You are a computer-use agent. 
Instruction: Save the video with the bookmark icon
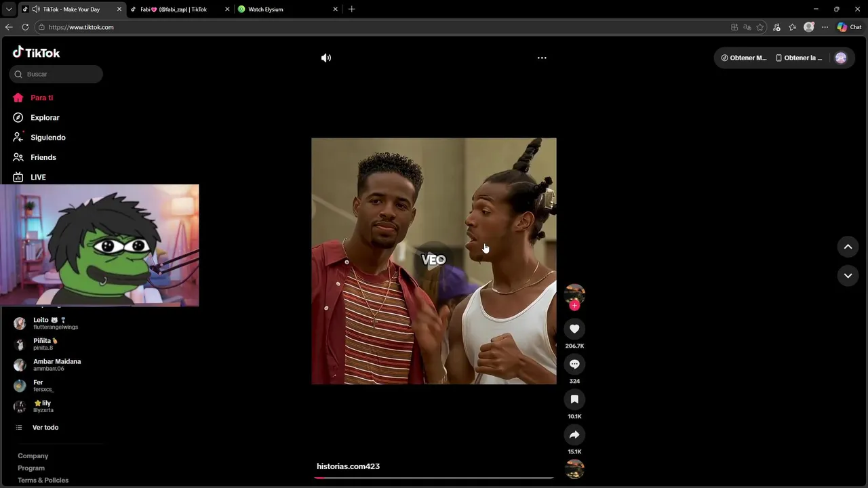pos(574,399)
